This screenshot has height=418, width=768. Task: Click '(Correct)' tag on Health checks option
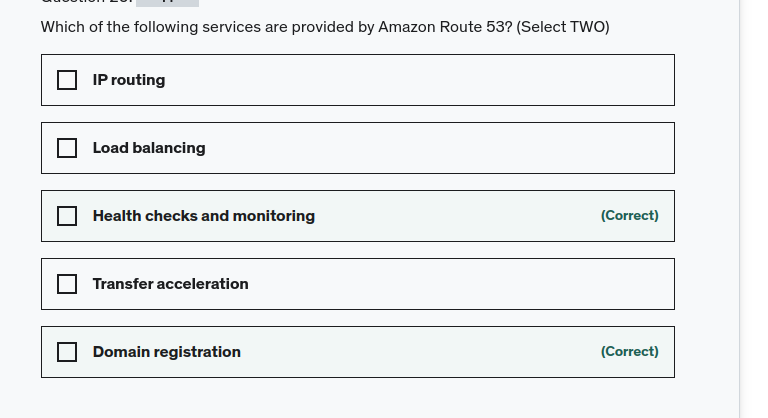point(629,216)
